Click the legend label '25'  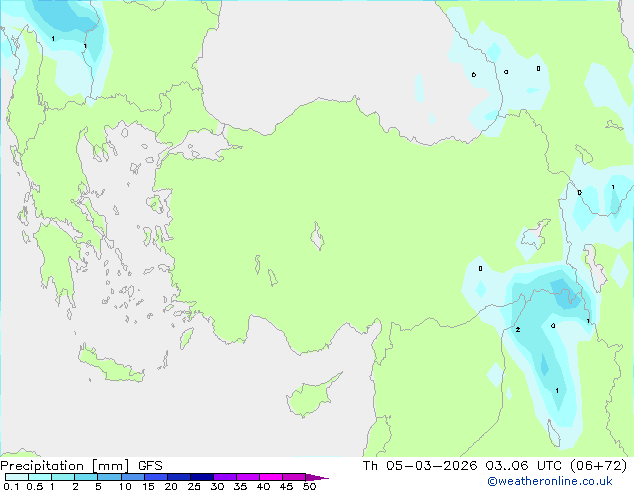click(194, 486)
